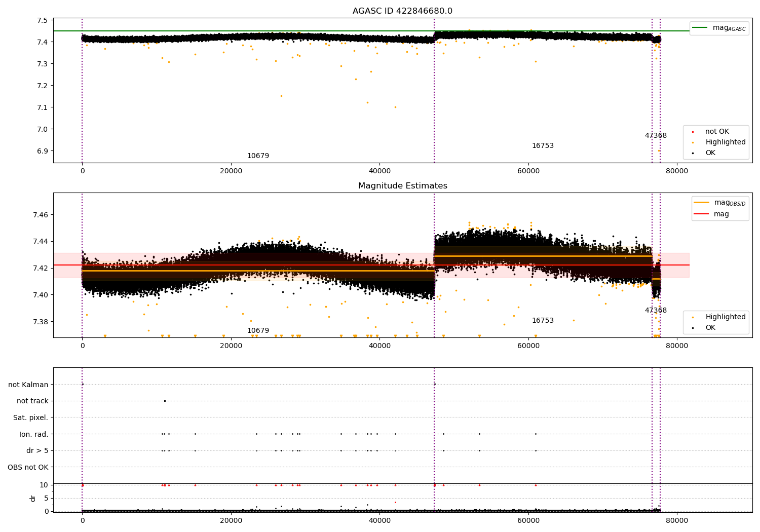Click the 20000 x-tick of top plot
The height and width of the screenshot is (532, 760).
(x=231, y=171)
